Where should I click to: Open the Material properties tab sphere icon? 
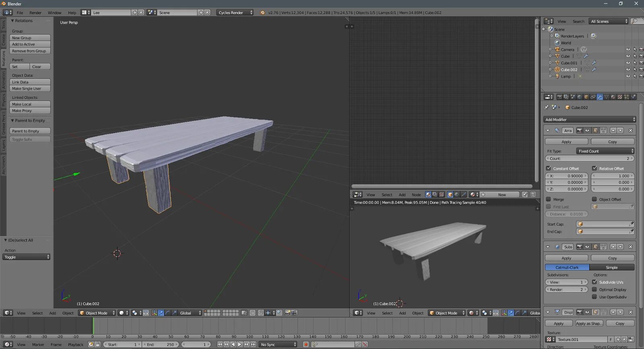click(613, 97)
